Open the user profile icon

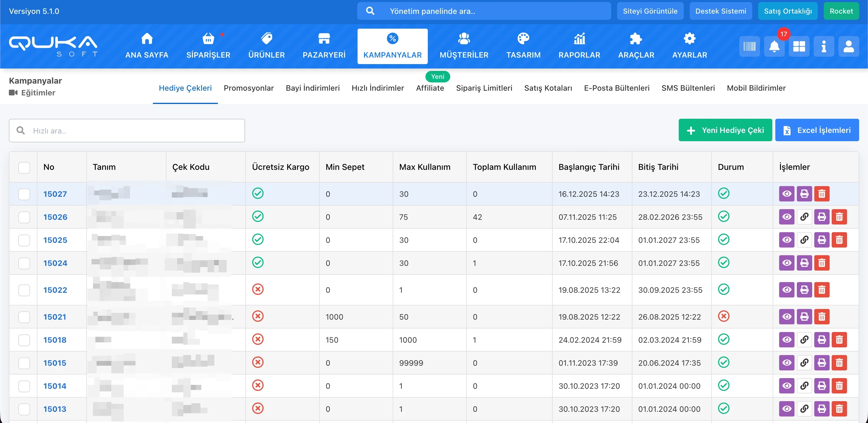[848, 46]
